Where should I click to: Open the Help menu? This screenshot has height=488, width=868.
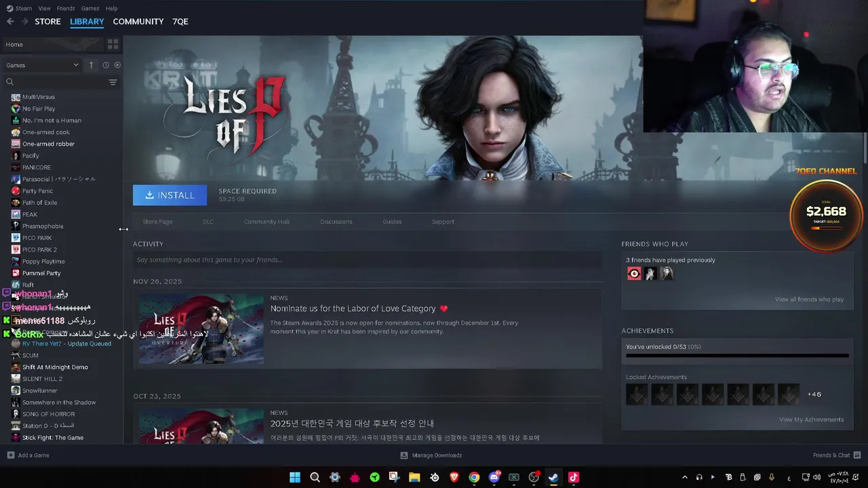tap(112, 8)
